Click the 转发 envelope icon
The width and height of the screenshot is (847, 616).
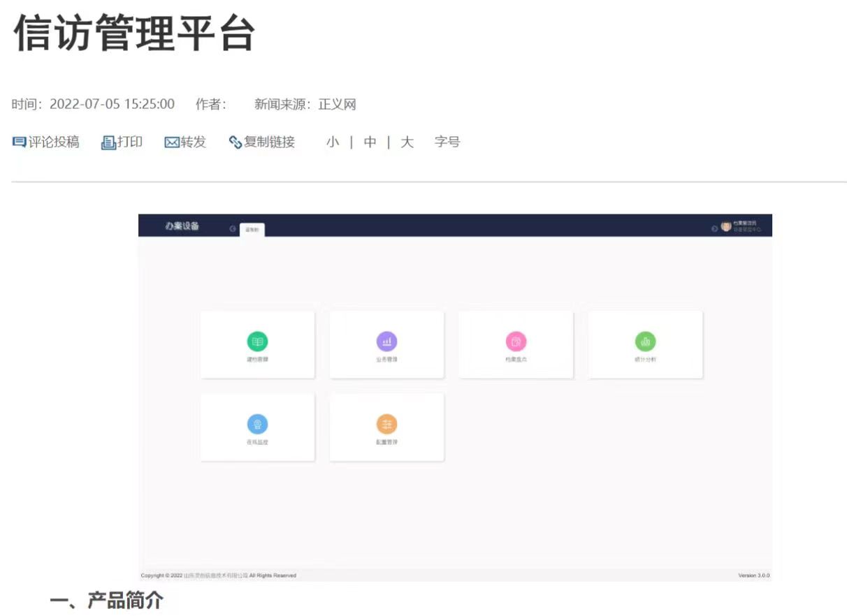172,142
